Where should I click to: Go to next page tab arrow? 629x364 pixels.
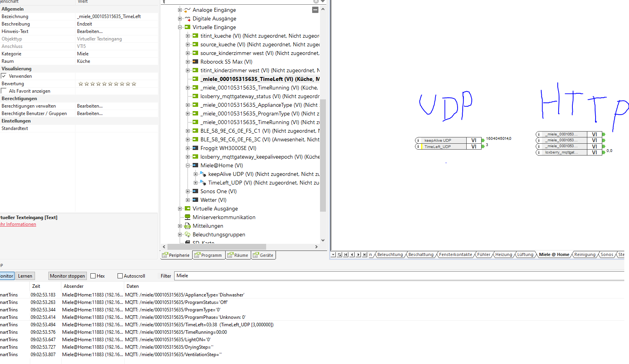[359, 254]
